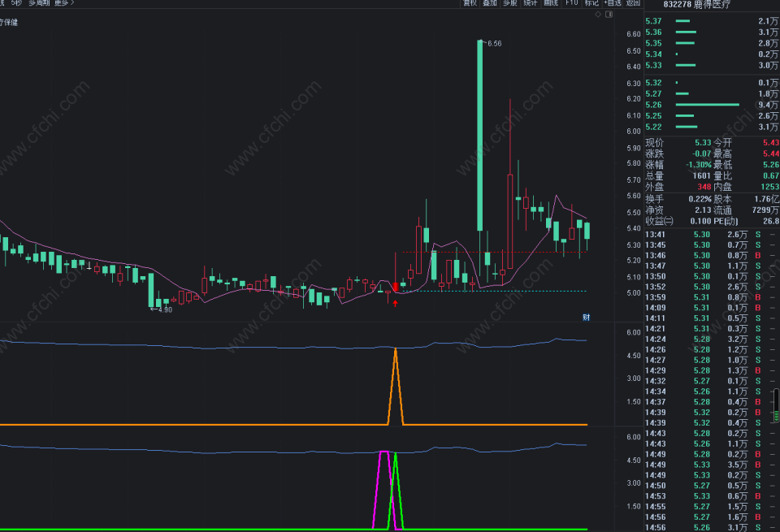Click 统计 statistics toolbar button
The image size is (780, 532).
pyautogui.click(x=531, y=3)
